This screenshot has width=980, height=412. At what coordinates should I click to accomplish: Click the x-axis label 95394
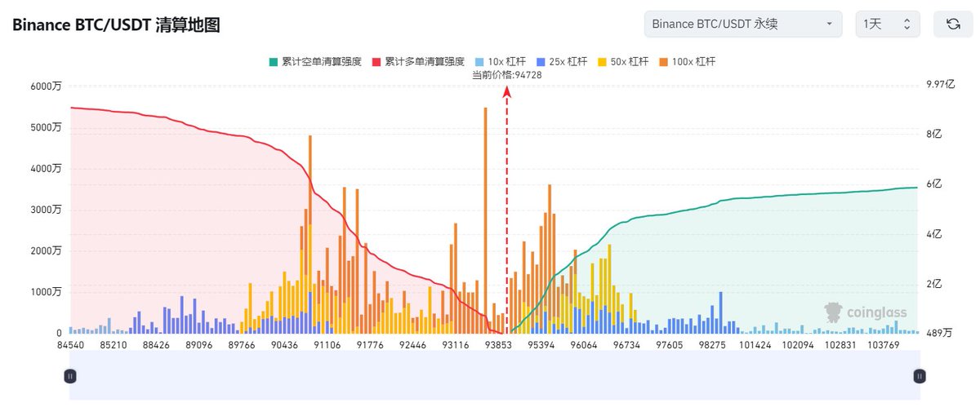click(x=542, y=345)
